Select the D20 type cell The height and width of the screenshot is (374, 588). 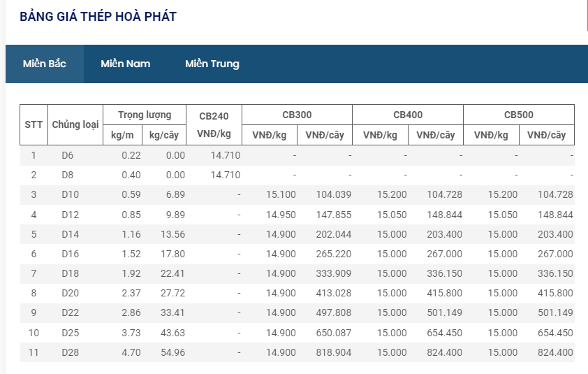(70, 293)
